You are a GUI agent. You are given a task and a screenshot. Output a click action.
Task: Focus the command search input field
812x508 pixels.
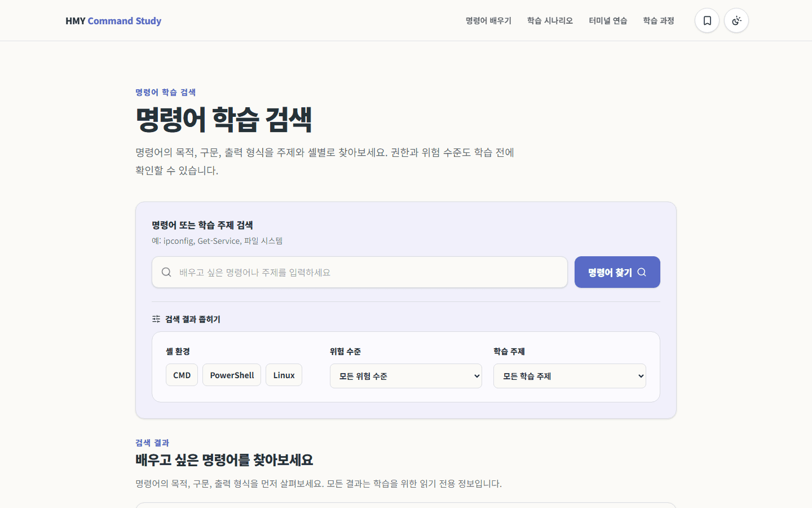[360, 272]
